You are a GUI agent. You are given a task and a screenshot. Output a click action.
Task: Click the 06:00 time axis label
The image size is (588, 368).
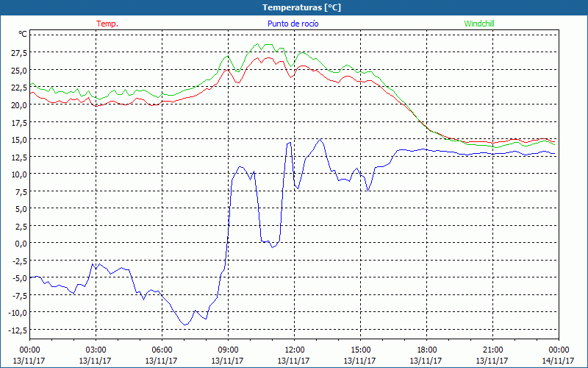tap(162, 350)
